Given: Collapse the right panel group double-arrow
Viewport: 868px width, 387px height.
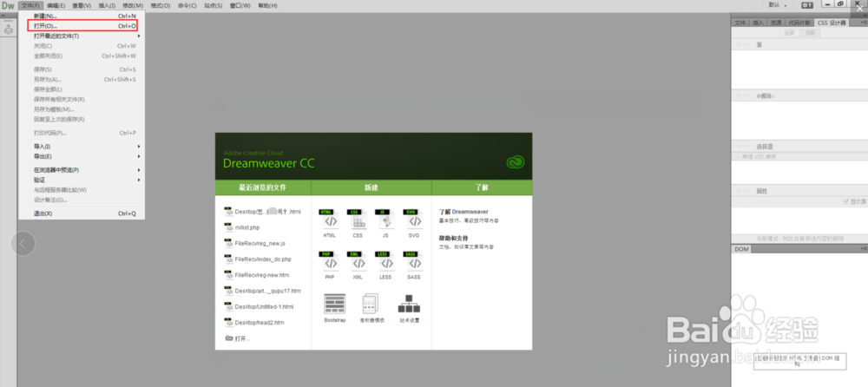Looking at the screenshot, I should (x=865, y=15).
